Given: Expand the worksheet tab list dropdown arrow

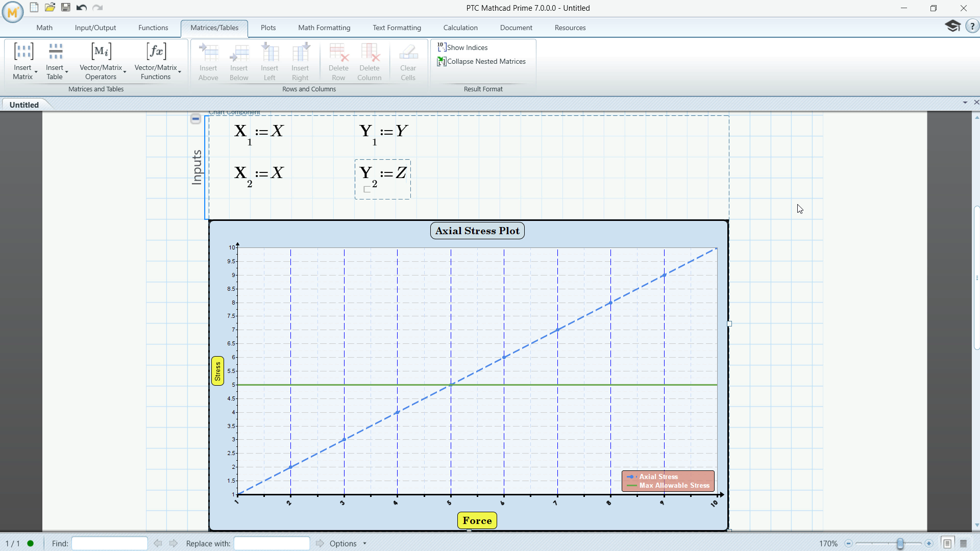Looking at the screenshot, I should 965,103.
